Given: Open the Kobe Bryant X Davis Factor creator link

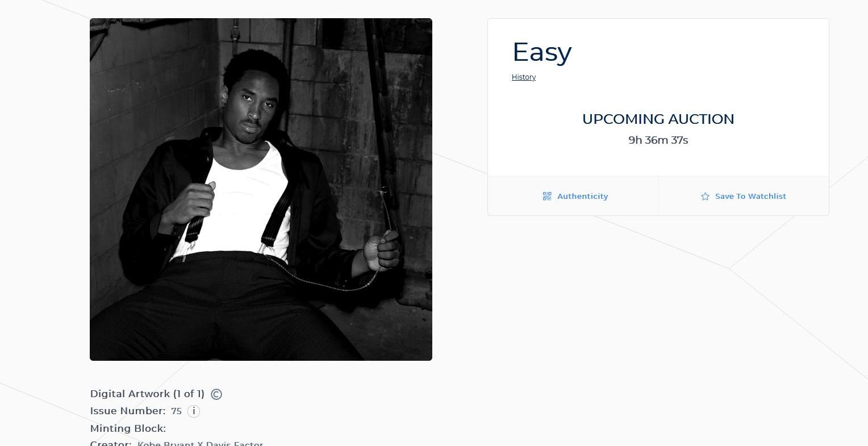Looking at the screenshot, I should [x=200, y=443].
